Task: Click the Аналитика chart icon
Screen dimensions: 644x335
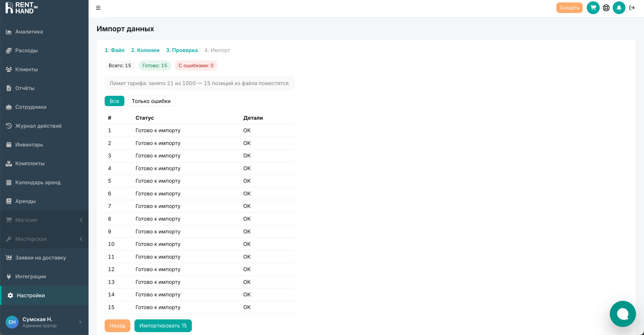Action: (9, 32)
